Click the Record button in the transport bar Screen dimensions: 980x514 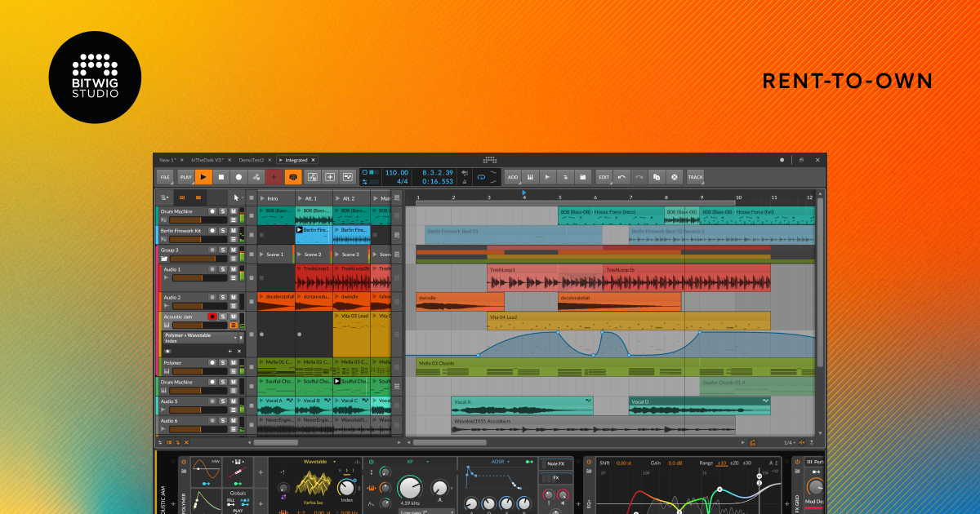[239, 177]
